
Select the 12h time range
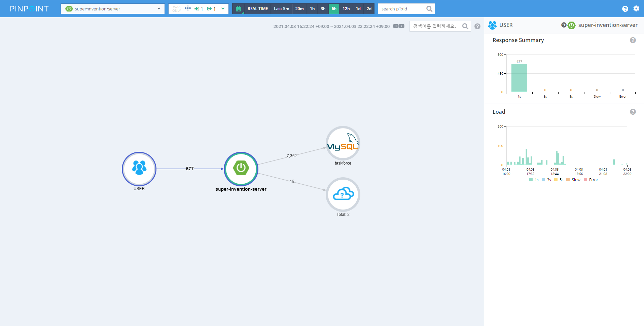tap(346, 9)
